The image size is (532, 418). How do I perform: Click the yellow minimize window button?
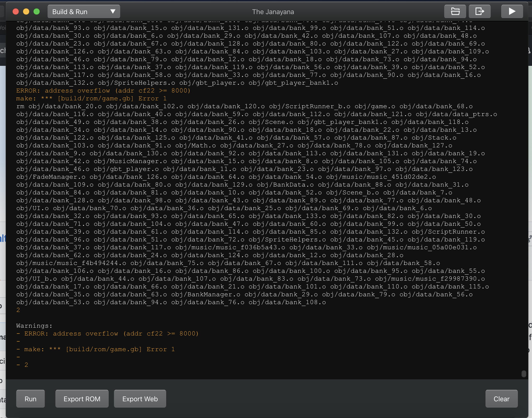[x=26, y=11]
